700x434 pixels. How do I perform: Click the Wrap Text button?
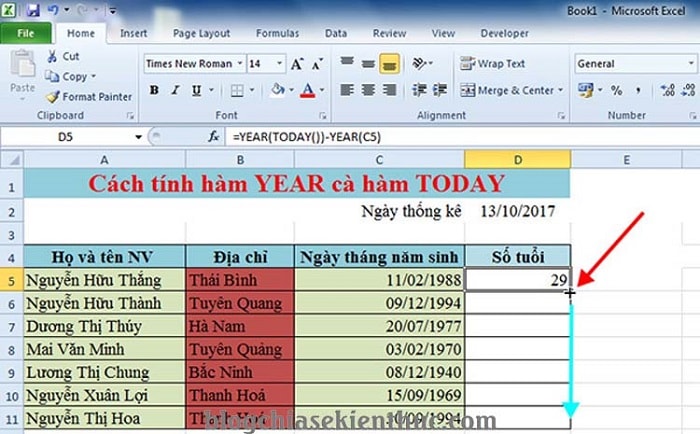tap(492, 64)
